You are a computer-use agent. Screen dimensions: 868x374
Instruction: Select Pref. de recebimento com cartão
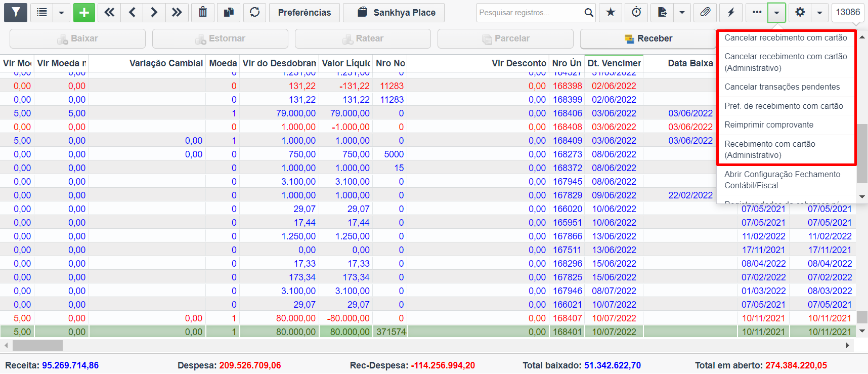(x=784, y=106)
